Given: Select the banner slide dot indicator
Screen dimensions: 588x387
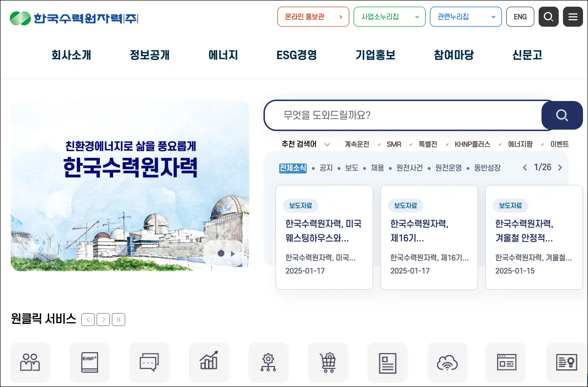Looking at the screenshot, I should [221, 253].
